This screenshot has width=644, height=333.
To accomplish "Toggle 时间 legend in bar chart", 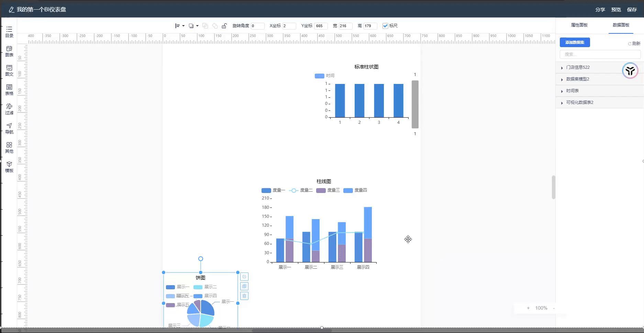I will point(324,76).
